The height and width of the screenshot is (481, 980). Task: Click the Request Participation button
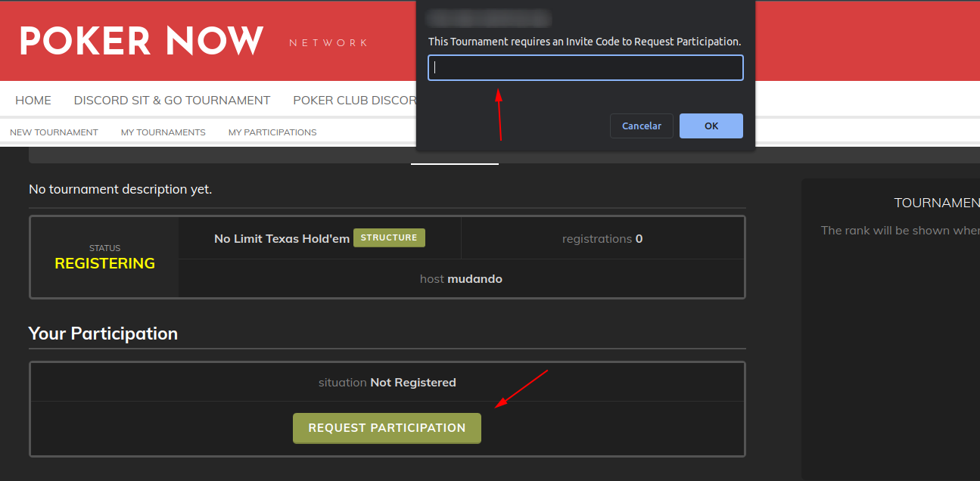[387, 428]
